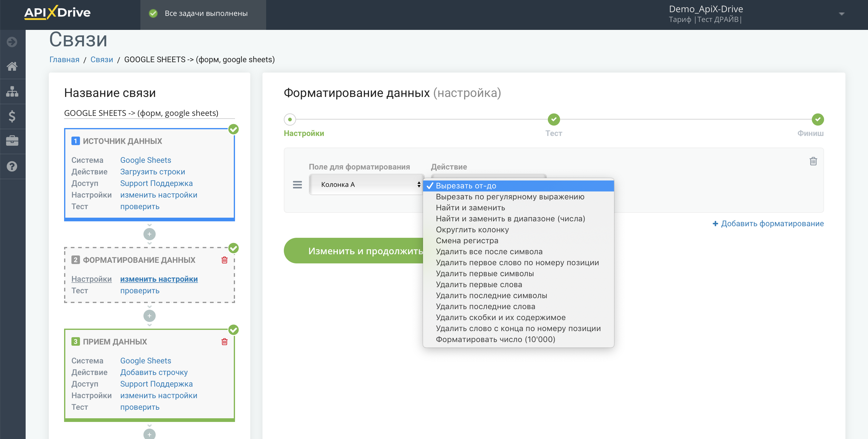
Task: Click tasks completed green check icon
Action: [153, 13]
